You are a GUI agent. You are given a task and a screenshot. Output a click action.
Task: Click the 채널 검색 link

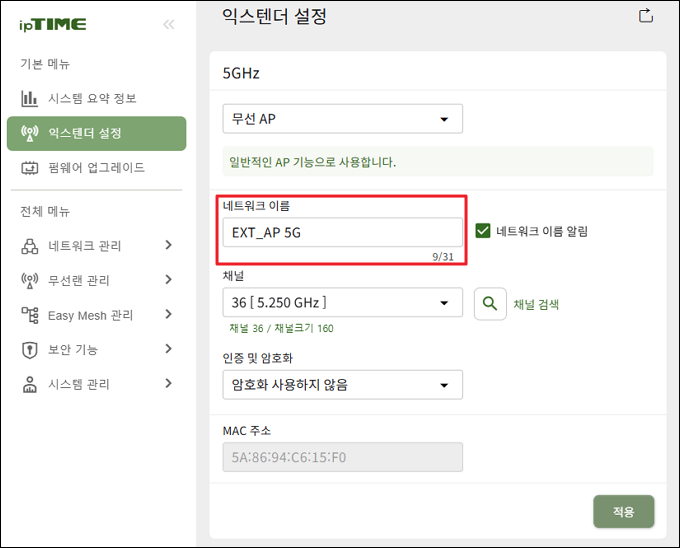click(536, 304)
